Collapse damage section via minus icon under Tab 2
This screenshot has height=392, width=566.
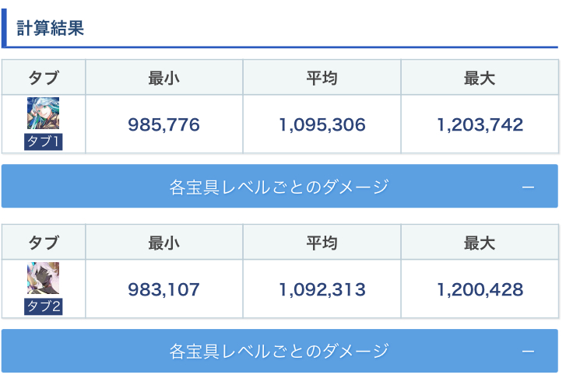point(528,352)
